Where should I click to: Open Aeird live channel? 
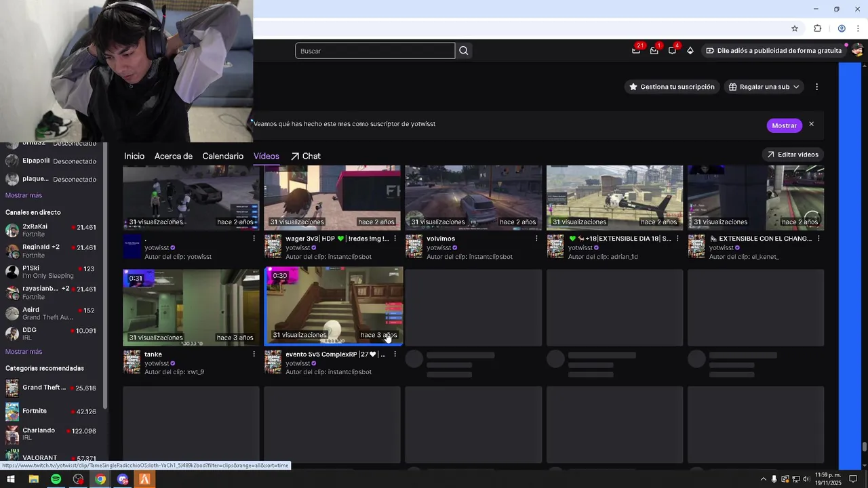51,313
